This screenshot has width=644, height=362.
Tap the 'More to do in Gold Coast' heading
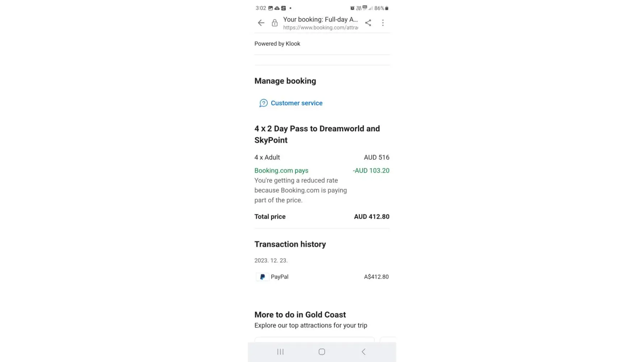click(x=300, y=315)
